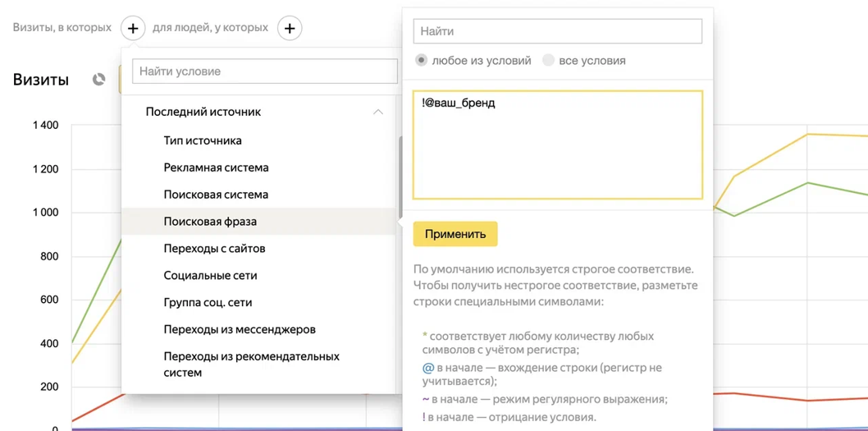The image size is (868, 431).
Task: Click the pie chart icon beside "Визиты"
Action: (99, 80)
